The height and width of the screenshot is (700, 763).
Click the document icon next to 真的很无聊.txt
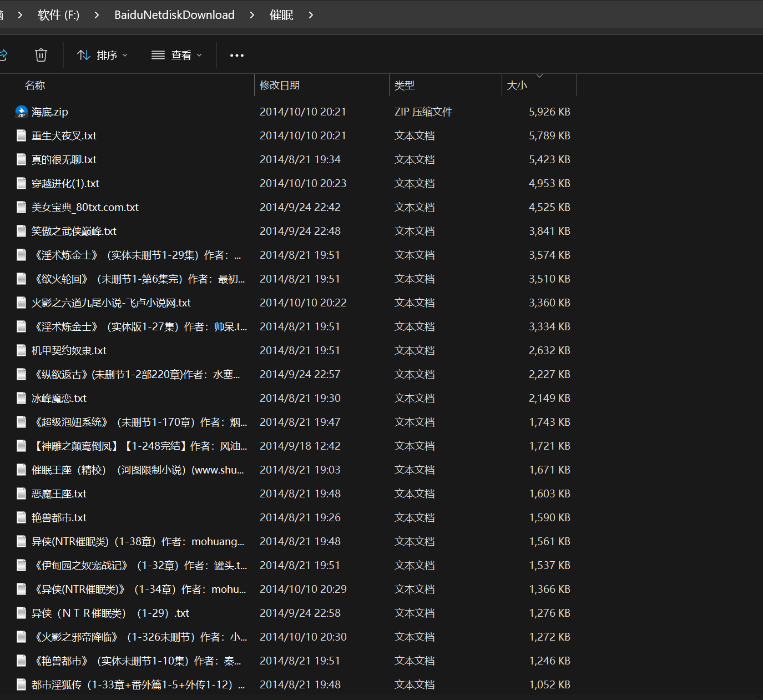[x=22, y=159]
